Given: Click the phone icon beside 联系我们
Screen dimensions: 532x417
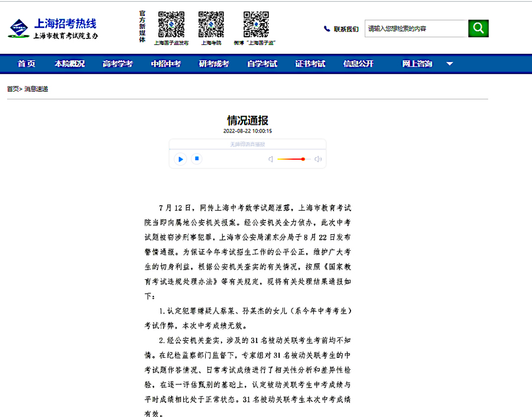Looking at the screenshot, I should [327, 29].
